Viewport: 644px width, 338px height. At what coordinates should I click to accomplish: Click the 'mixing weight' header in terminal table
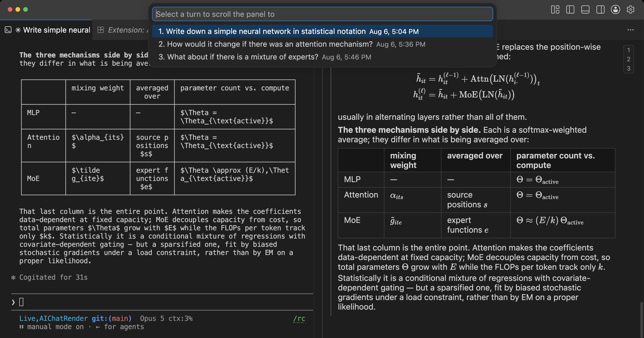click(98, 88)
